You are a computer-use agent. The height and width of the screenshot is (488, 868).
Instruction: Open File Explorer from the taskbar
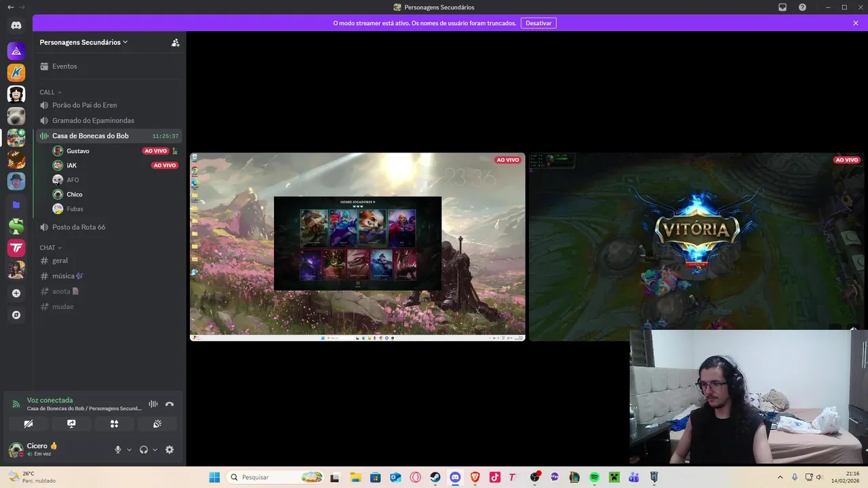[x=355, y=477]
